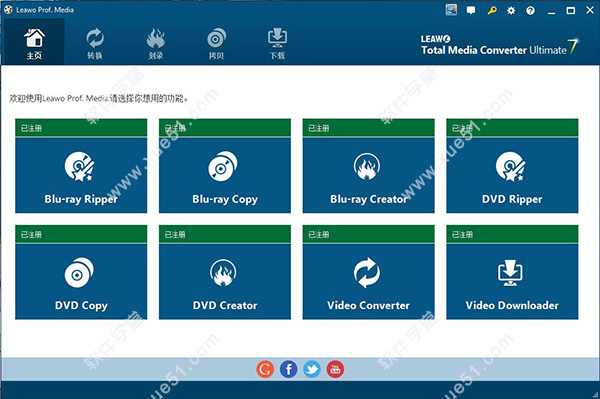Go to the 拷贝 copy tab
This screenshot has height=399, width=600.
click(216, 43)
